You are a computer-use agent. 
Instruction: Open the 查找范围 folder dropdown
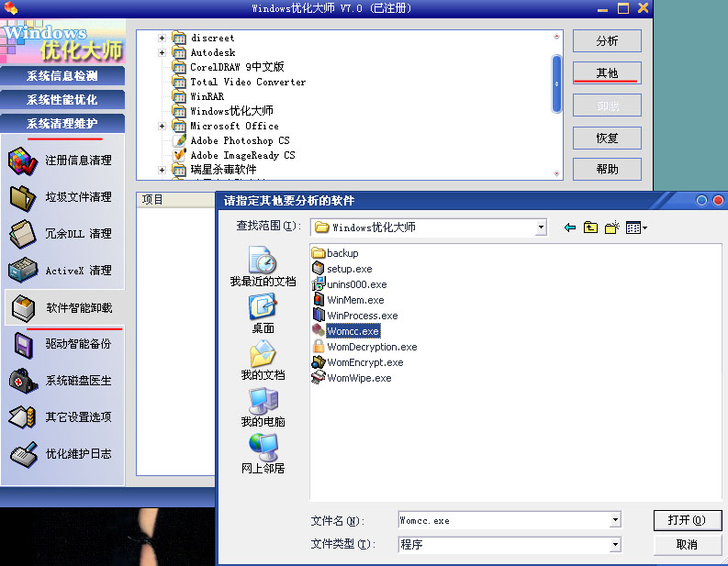point(541,228)
